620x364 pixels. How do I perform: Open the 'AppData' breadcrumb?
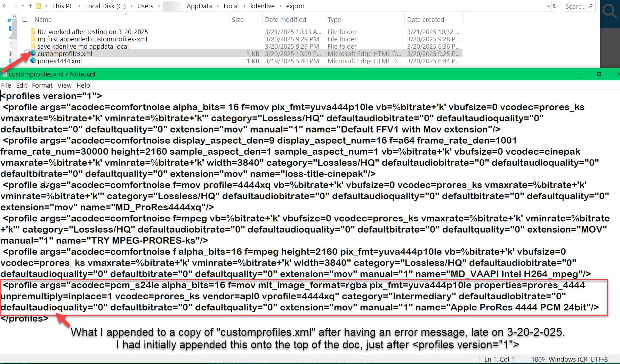199,6
